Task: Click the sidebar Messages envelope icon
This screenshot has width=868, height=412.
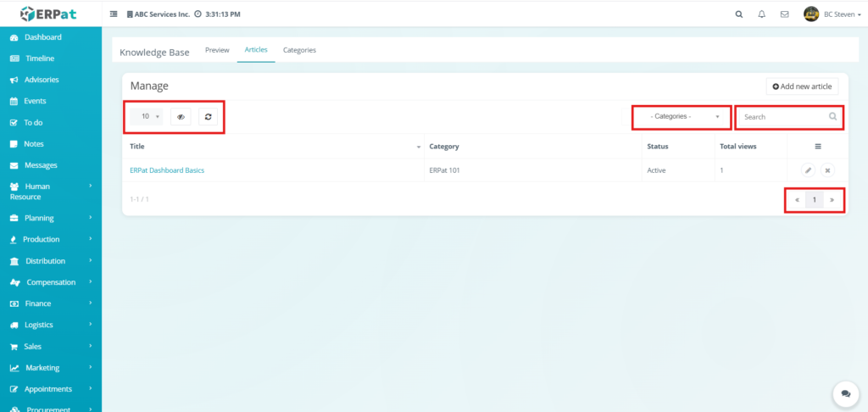Action: click(14, 165)
